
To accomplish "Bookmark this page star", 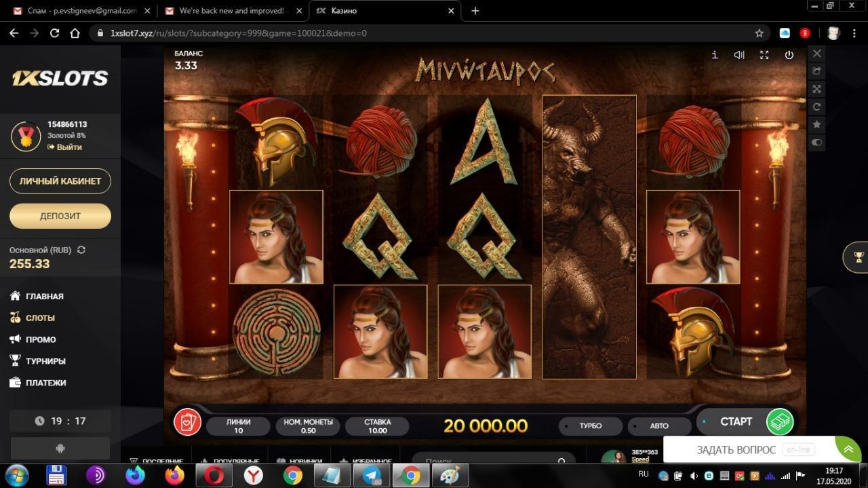I will click(759, 33).
